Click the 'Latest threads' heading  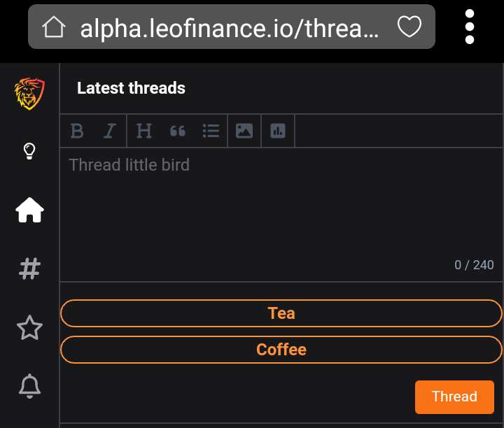tap(131, 88)
